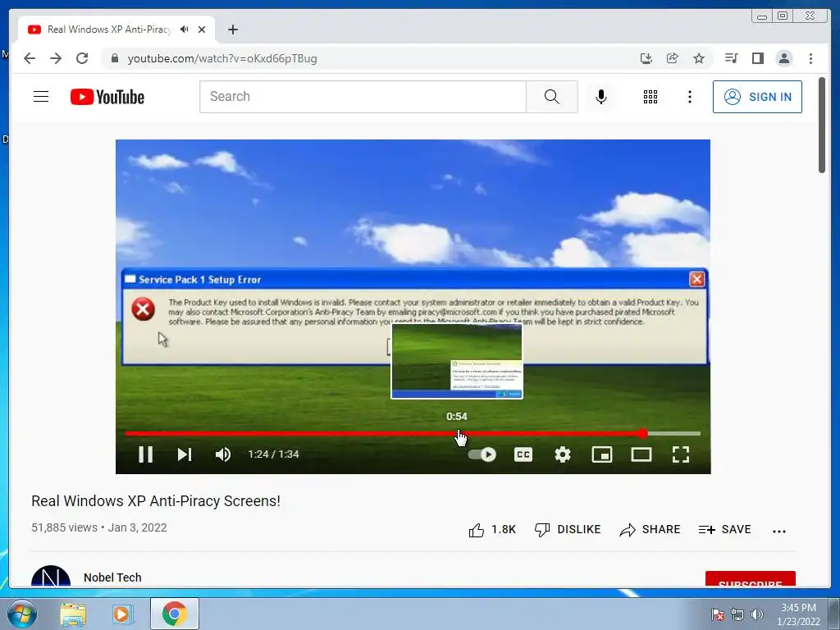840x630 pixels.
Task: Open Action Center flag icon
Action: click(717, 614)
